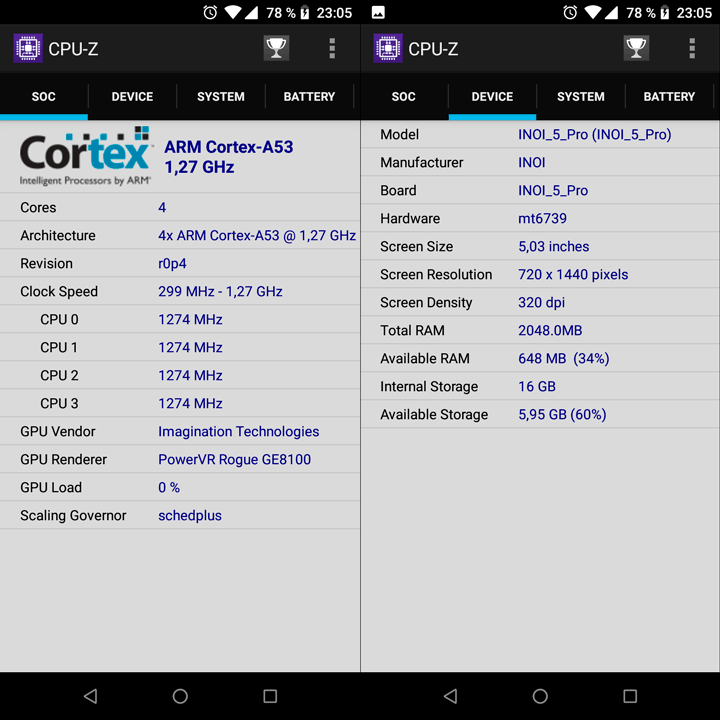Switch to DEVICE tab in left screen

pyautogui.click(x=132, y=97)
